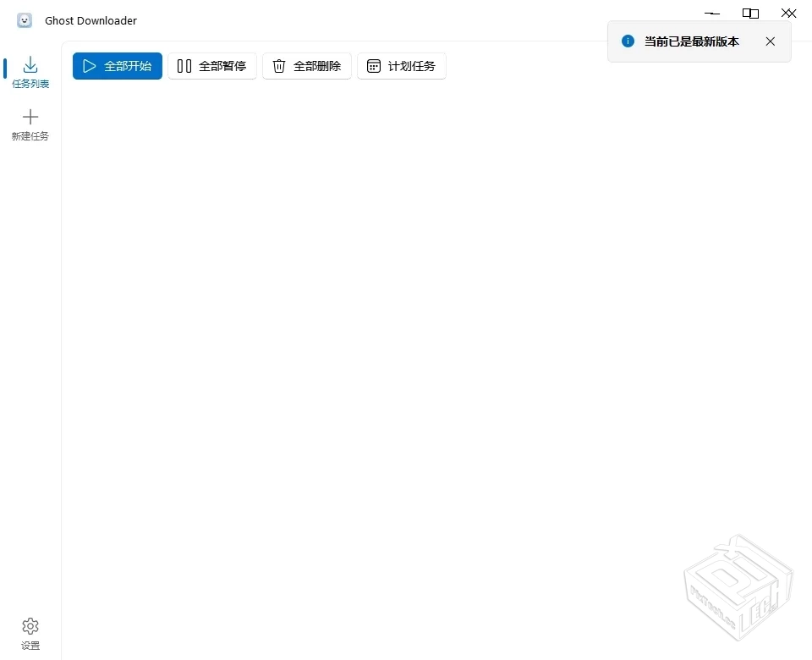812x660 pixels.
Task: Click the Ghost Downloader app logo icon
Action: click(24, 19)
